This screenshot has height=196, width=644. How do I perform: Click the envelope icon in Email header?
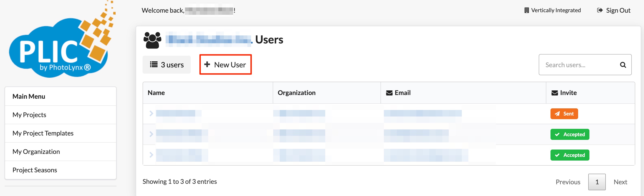[389, 93]
